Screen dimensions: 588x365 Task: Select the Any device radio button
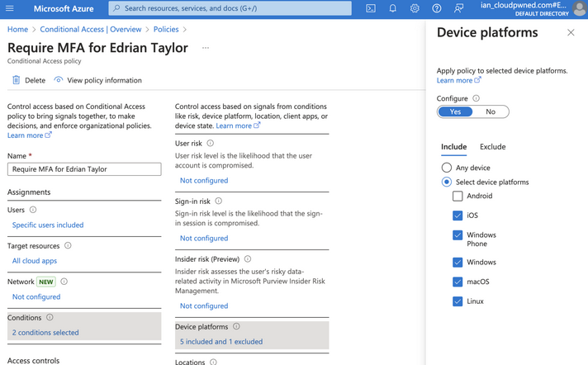point(446,168)
